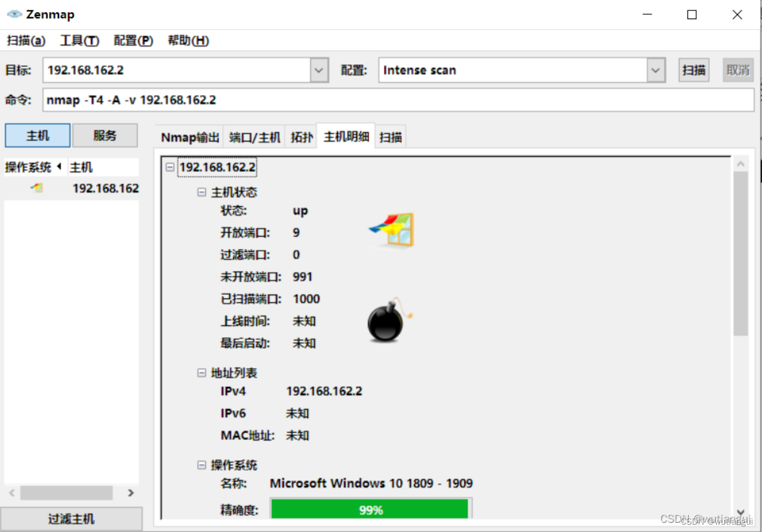Collapse the 主机状态 section
The width and height of the screenshot is (762, 532).
[201, 193]
